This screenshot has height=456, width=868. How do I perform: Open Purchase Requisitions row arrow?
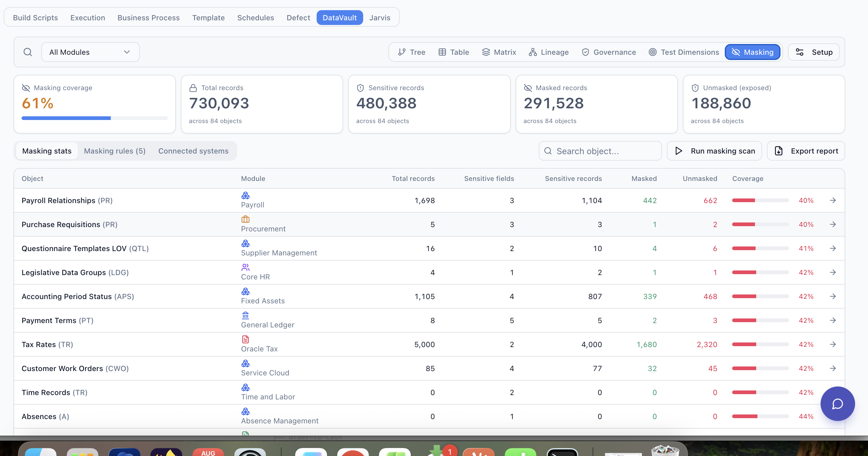pos(833,224)
